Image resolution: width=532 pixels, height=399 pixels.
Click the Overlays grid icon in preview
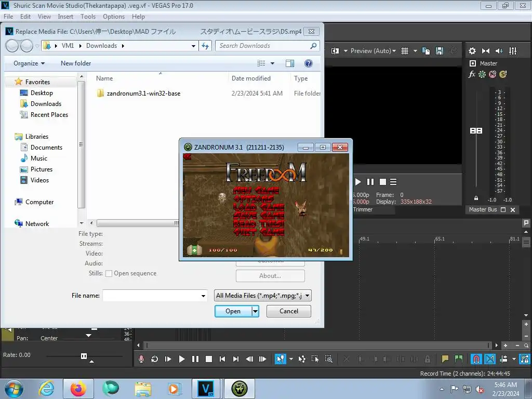404,51
